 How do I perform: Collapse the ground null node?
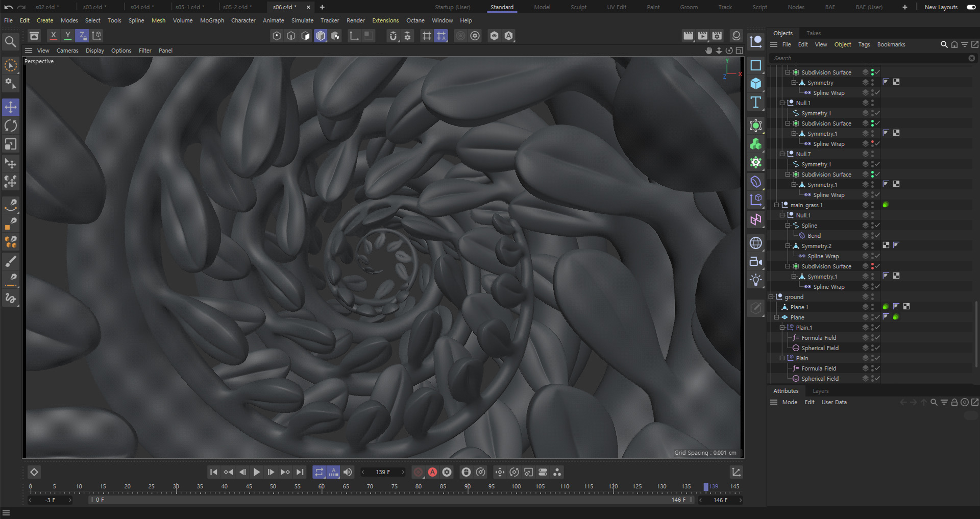(x=771, y=297)
